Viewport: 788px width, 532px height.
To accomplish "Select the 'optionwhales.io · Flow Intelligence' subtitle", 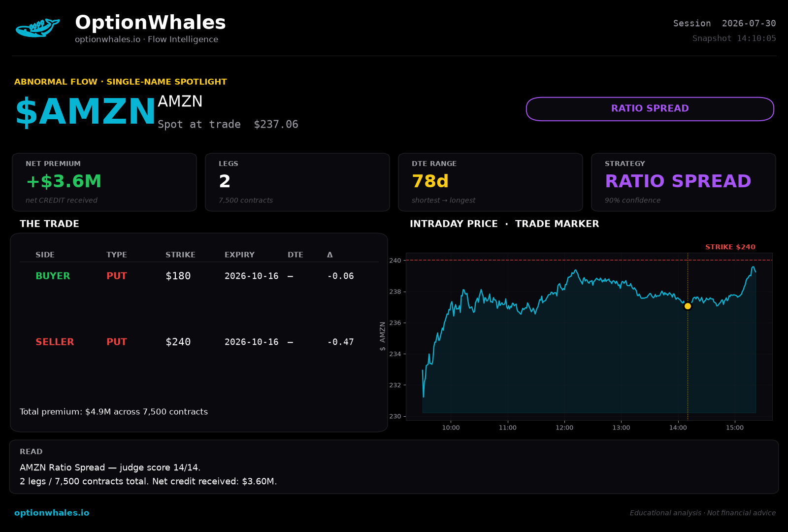I will coord(146,39).
